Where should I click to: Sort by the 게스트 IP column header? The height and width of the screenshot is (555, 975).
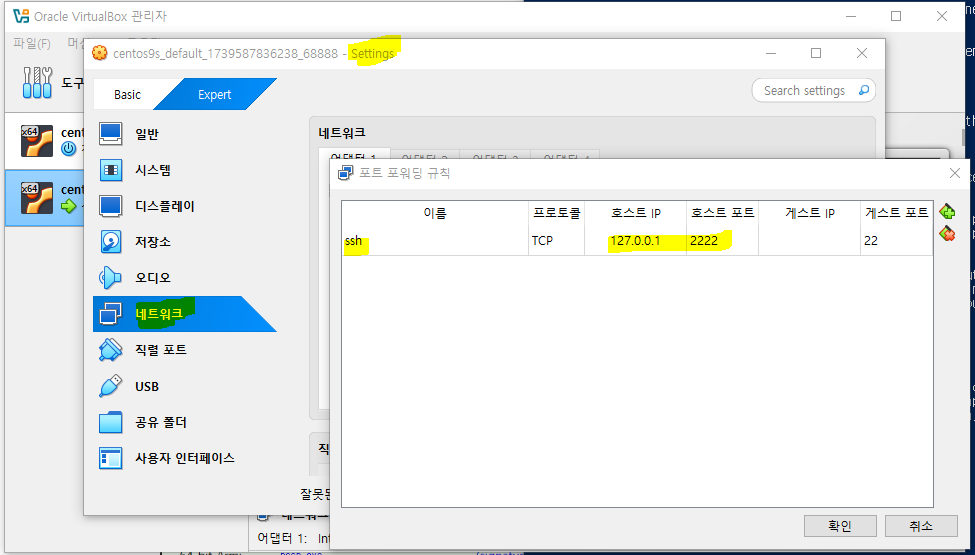pyautogui.click(x=810, y=213)
